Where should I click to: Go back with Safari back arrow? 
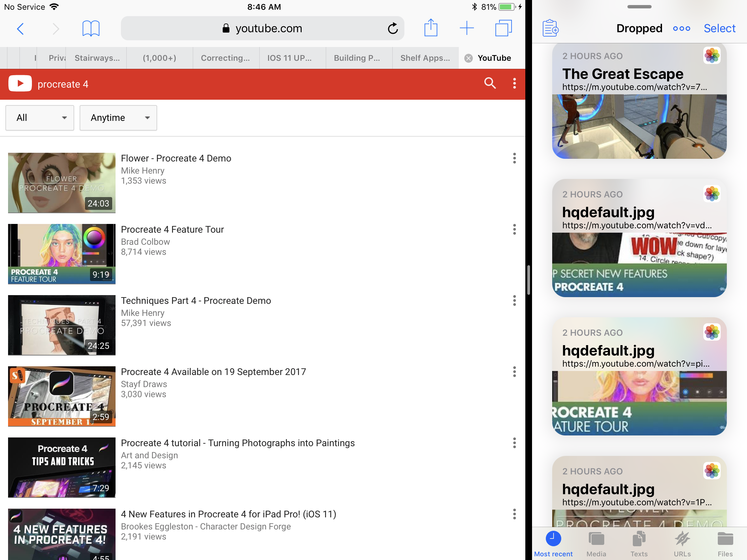coord(20,29)
